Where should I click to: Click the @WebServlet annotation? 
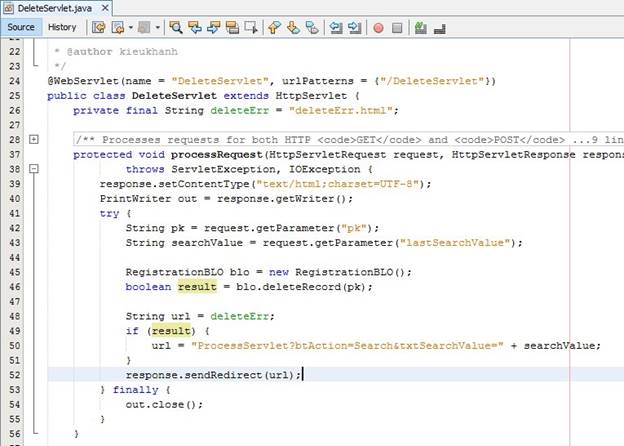click(83, 81)
